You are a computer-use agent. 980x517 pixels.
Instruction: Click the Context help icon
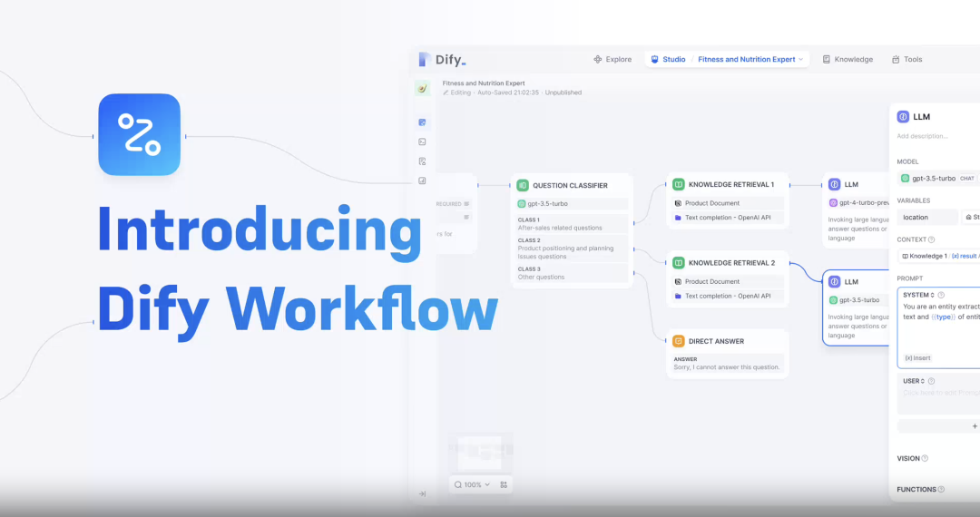(931, 239)
